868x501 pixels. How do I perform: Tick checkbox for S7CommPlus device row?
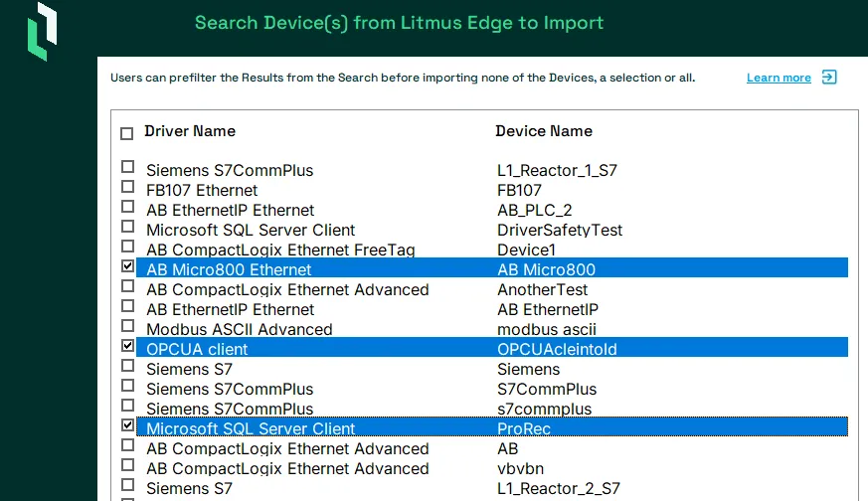128,386
